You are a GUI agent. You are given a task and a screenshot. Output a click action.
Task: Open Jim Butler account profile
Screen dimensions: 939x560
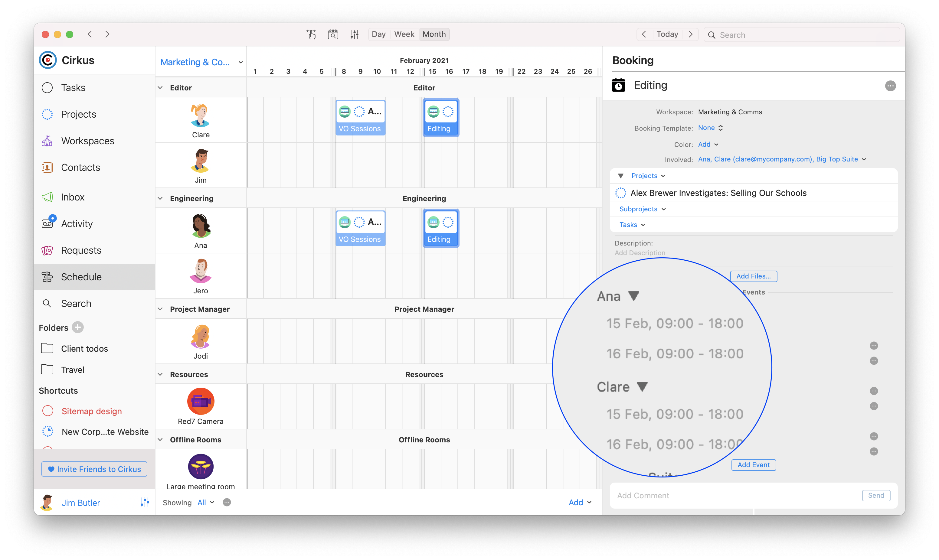pyautogui.click(x=81, y=503)
